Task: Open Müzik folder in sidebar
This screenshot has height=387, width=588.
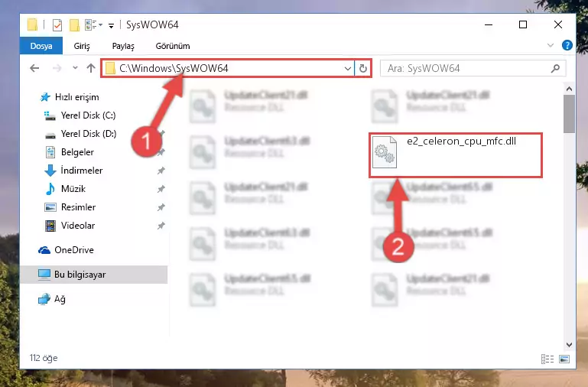Action: [65, 189]
